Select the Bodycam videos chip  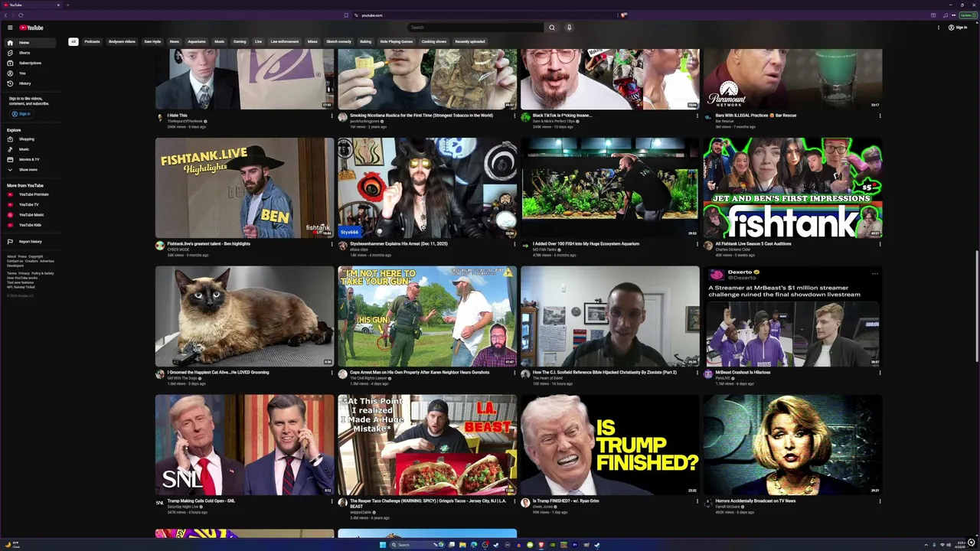122,41
